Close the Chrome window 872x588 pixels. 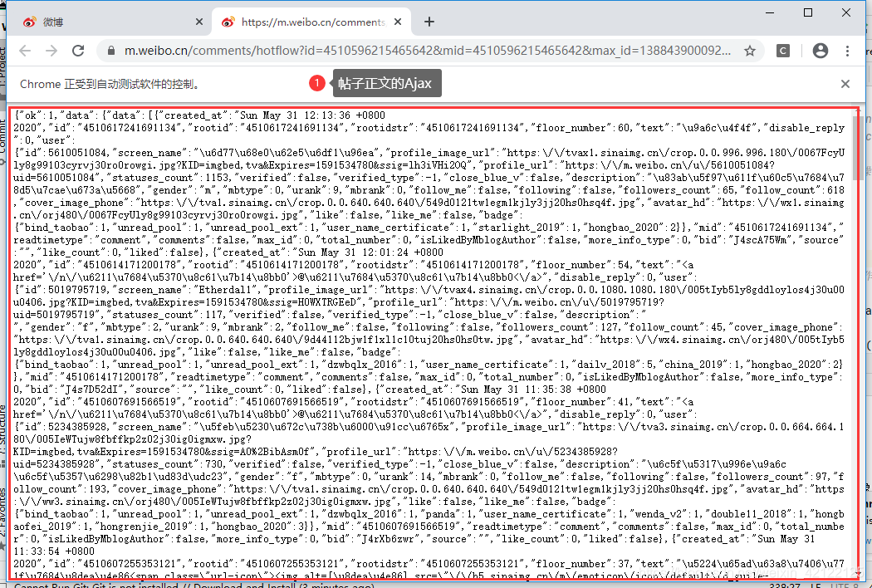tap(846, 12)
